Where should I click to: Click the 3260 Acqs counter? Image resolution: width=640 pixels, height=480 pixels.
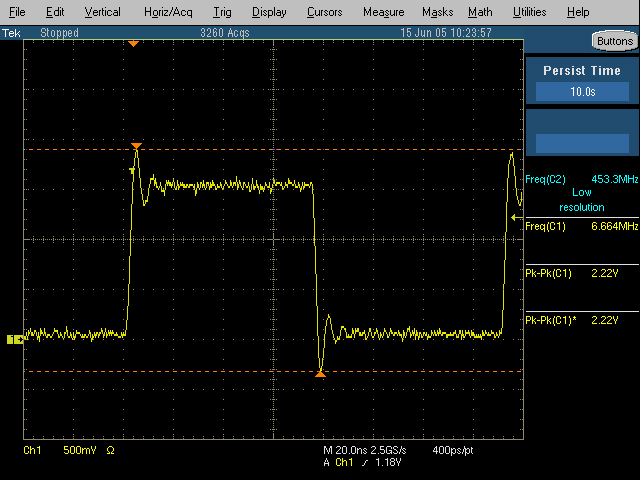point(225,33)
